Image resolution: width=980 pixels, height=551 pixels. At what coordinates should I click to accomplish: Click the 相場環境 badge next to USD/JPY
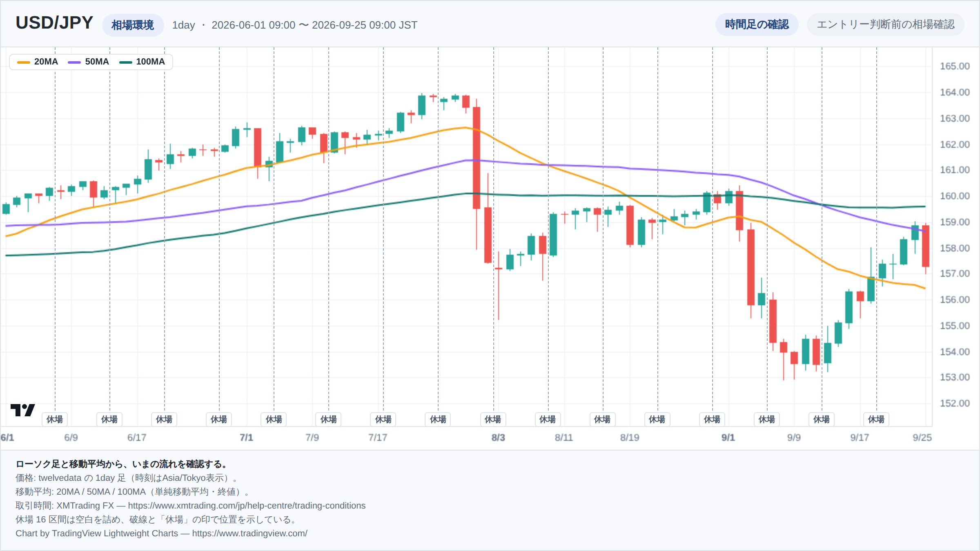133,25
